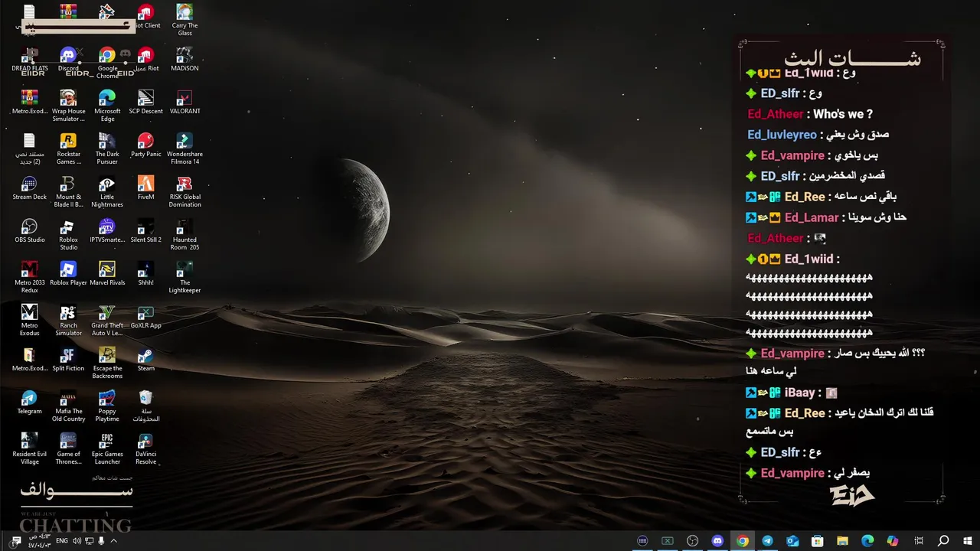Select the Stream Deck desktop shortcut
Screen dimensions: 980x551
[x=29, y=189]
